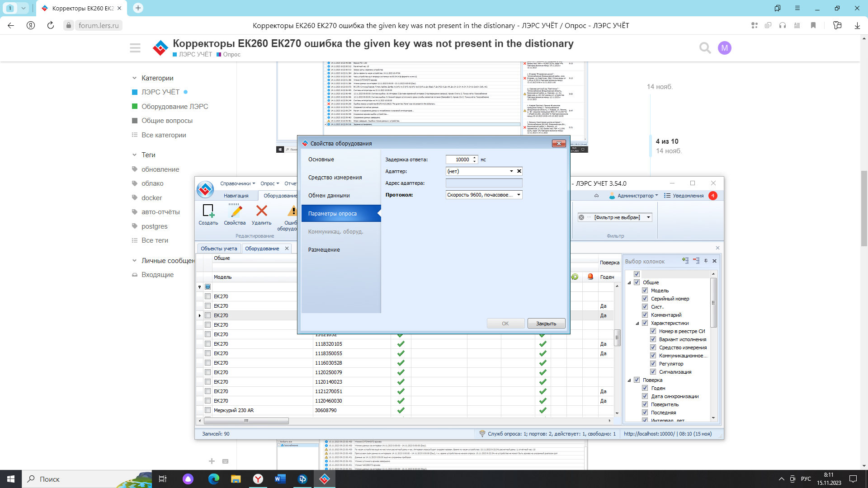Click the Yandex Browser taskbar icon
The width and height of the screenshot is (868, 488).
click(x=258, y=479)
